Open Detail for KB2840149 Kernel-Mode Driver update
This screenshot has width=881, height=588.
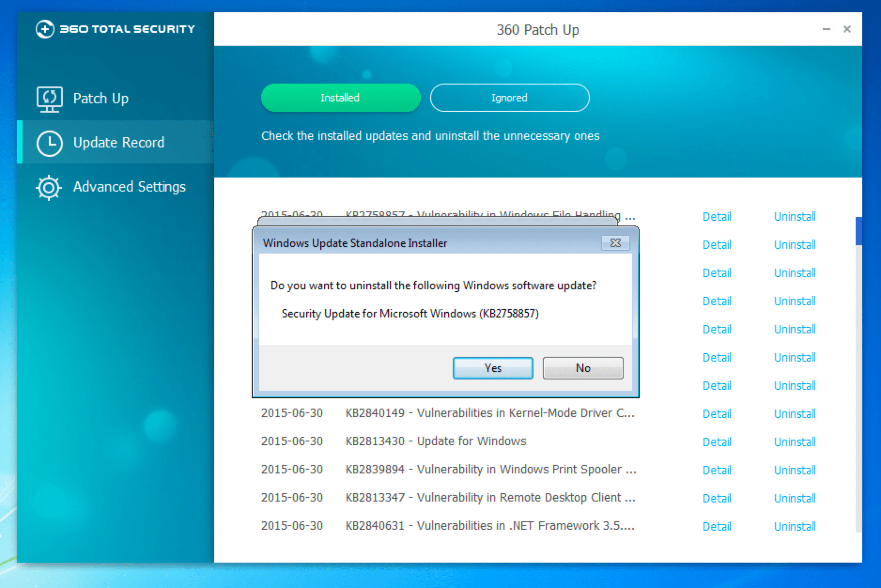pos(717,414)
